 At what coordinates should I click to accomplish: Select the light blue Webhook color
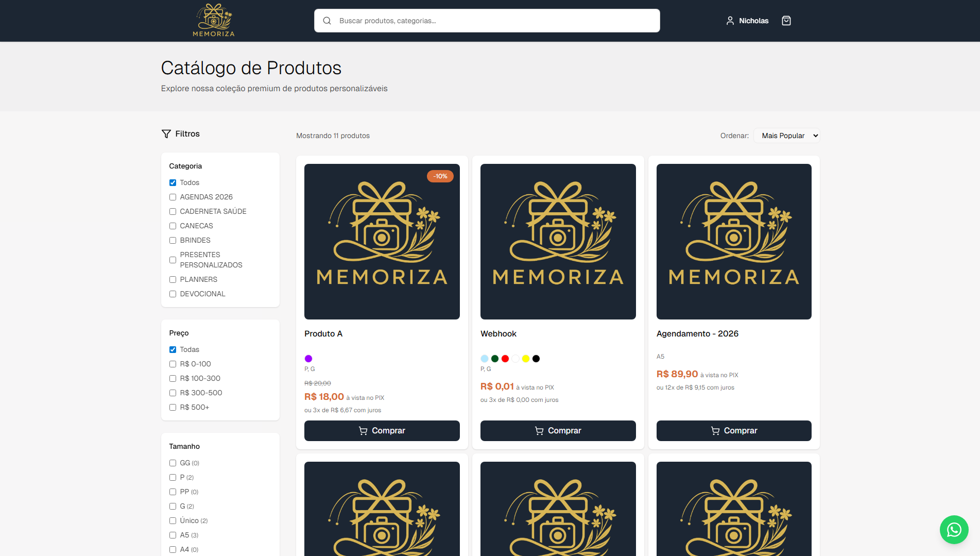(485, 359)
